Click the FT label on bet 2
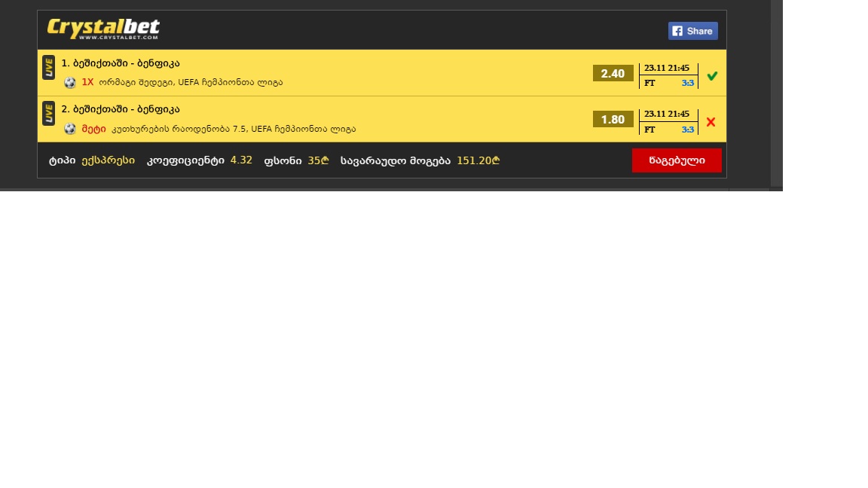This screenshot has height=488, width=868. pos(649,130)
